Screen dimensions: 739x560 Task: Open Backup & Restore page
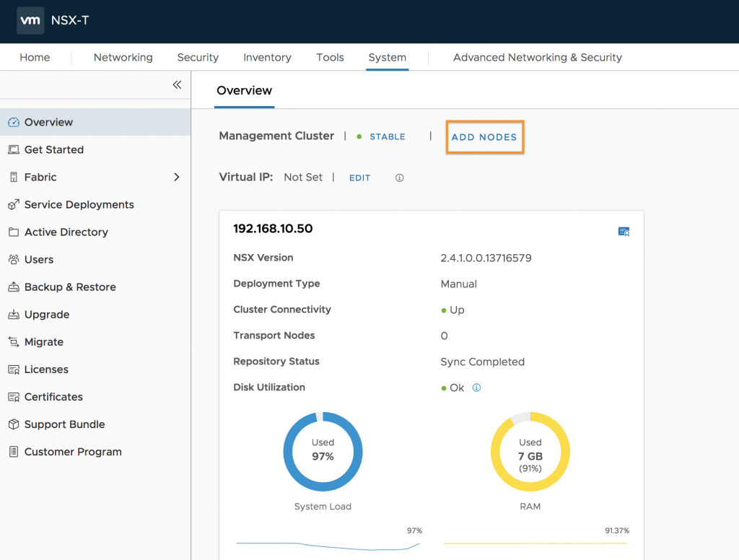[x=95, y=286]
